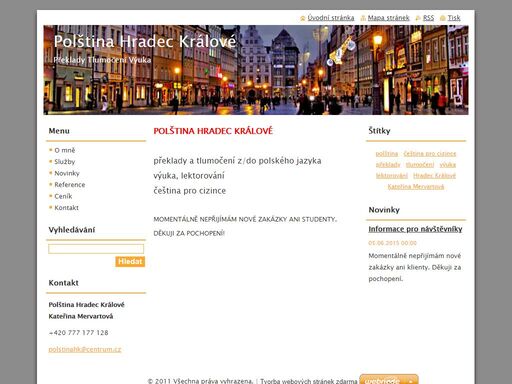Open the čeština pro cizince tag
The width and height of the screenshot is (512, 384).
point(430,154)
